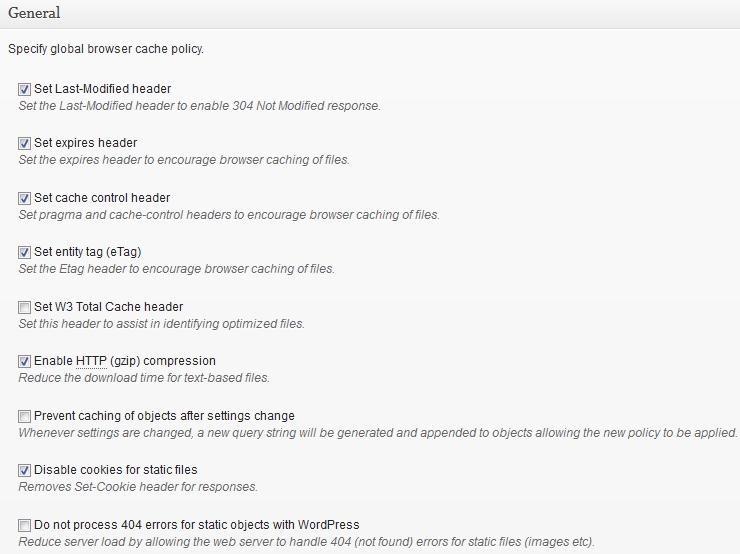Click the General section header
Image resolution: width=740 pixels, height=554 pixels.
point(34,14)
